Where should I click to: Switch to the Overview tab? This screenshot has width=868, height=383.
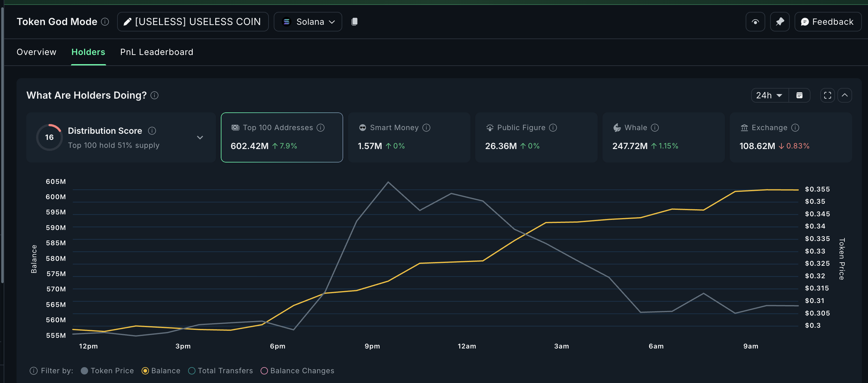(36, 52)
